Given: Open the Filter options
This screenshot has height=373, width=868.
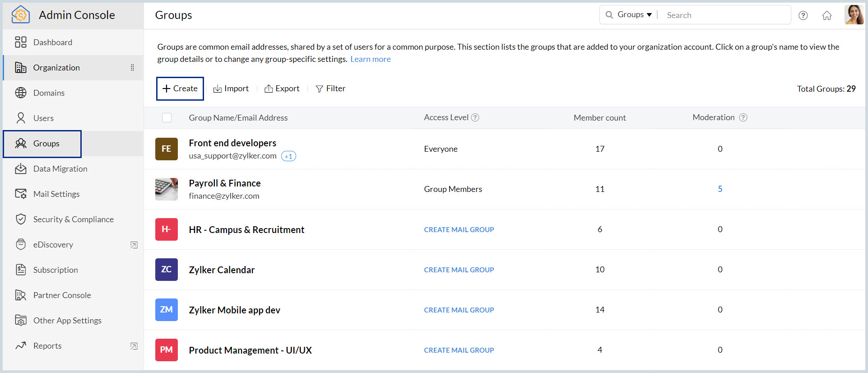Looking at the screenshot, I should 330,89.
